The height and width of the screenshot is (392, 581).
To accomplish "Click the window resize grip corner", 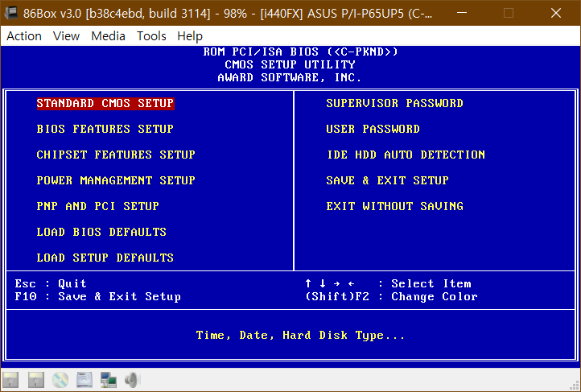I will [575, 386].
